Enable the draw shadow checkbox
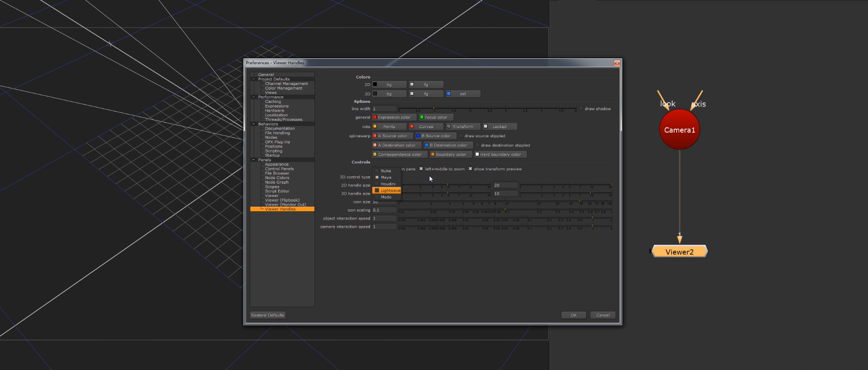 coord(581,109)
